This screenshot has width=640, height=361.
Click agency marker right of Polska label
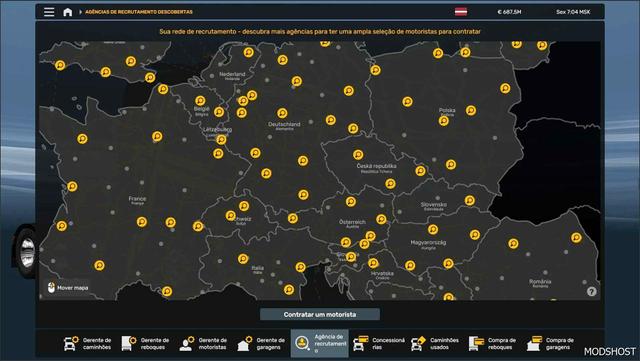point(471,110)
